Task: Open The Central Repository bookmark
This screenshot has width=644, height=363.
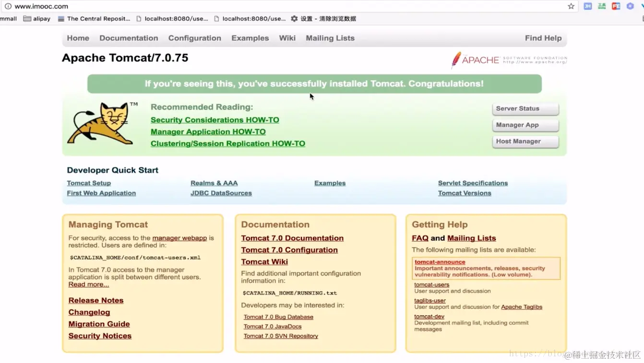Action: pyautogui.click(x=94, y=19)
